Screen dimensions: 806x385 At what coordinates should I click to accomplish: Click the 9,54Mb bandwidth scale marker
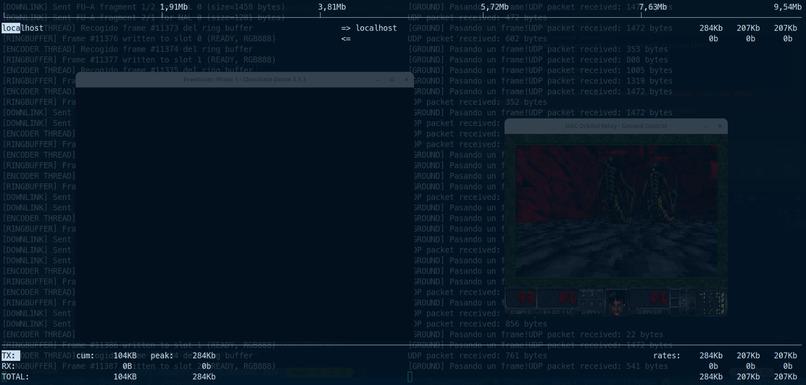pos(787,7)
